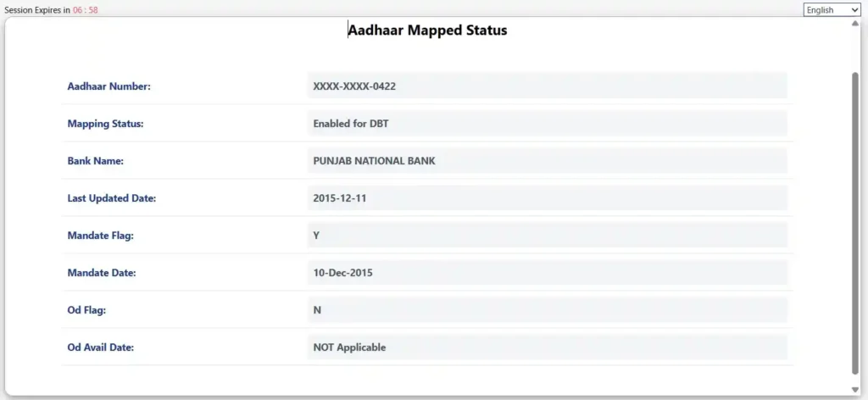Click the Aadhaar Number label
This screenshot has width=868, height=400.
click(108, 86)
